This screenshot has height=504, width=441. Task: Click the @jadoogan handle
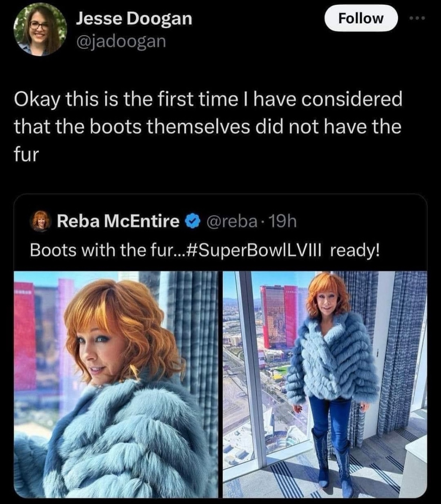point(121,41)
